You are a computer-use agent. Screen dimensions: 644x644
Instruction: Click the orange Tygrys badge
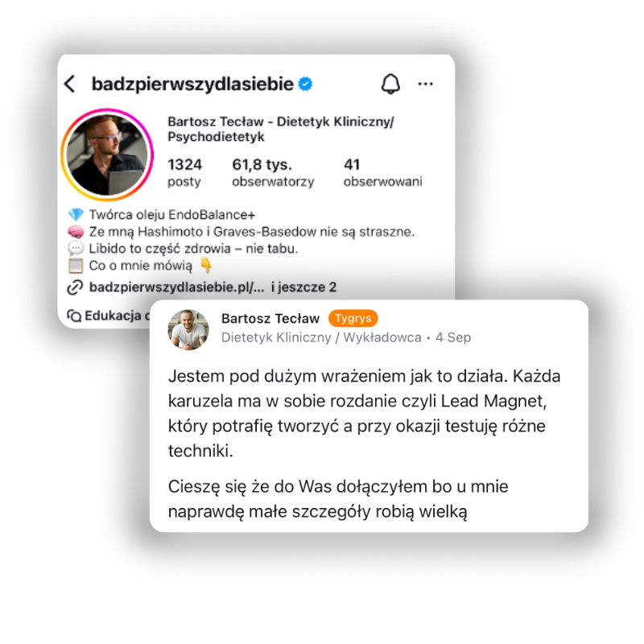click(x=353, y=318)
